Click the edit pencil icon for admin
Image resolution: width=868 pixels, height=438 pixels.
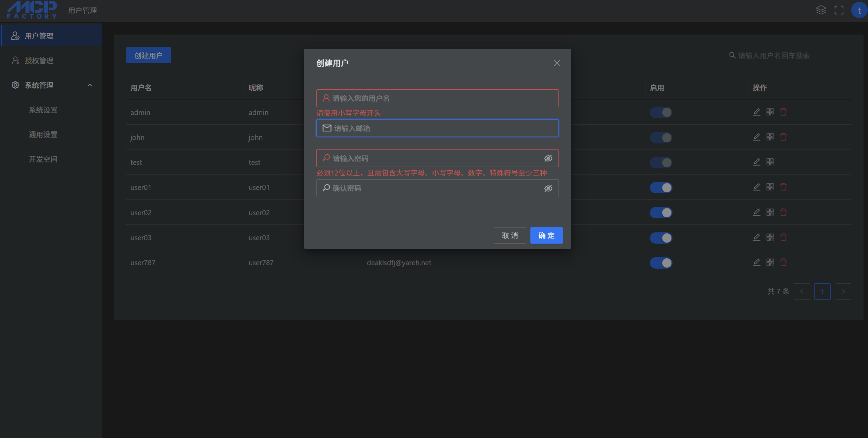click(x=757, y=112)
